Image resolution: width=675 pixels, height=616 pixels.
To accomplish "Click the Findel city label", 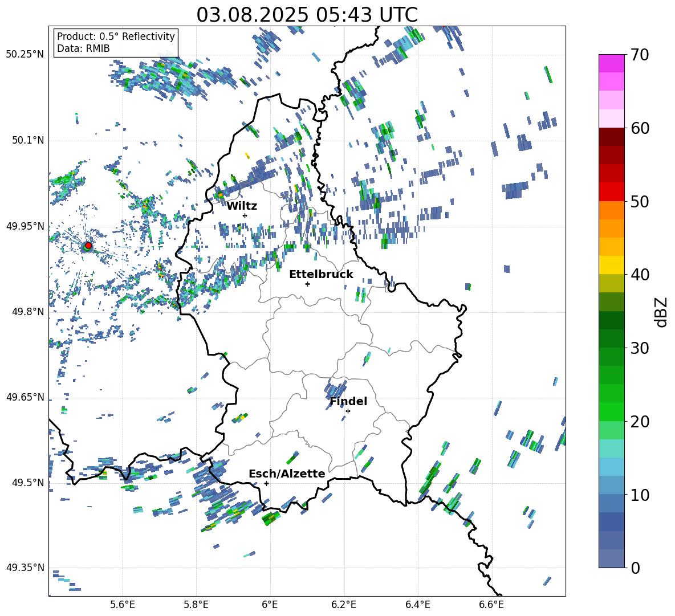I will 348,401.
